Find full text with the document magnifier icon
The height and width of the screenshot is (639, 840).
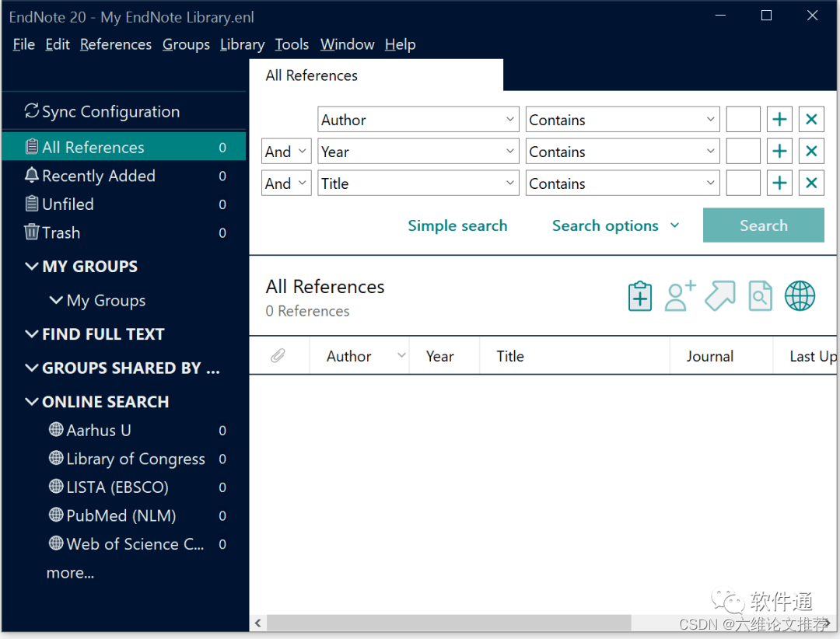tap(760, 295)
